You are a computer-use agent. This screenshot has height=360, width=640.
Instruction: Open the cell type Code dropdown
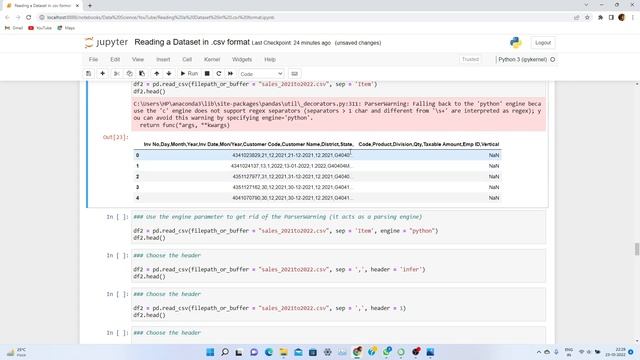tap(261, 74)
